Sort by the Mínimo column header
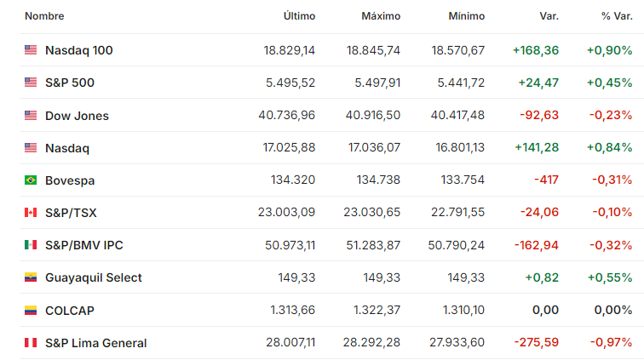The width and height of the screenshot is (644, 360). click(x=467, y=16)
